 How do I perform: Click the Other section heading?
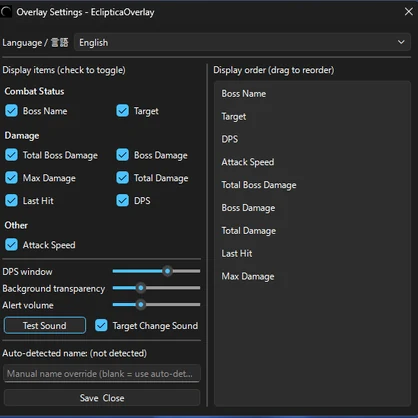tap(16, 225)
